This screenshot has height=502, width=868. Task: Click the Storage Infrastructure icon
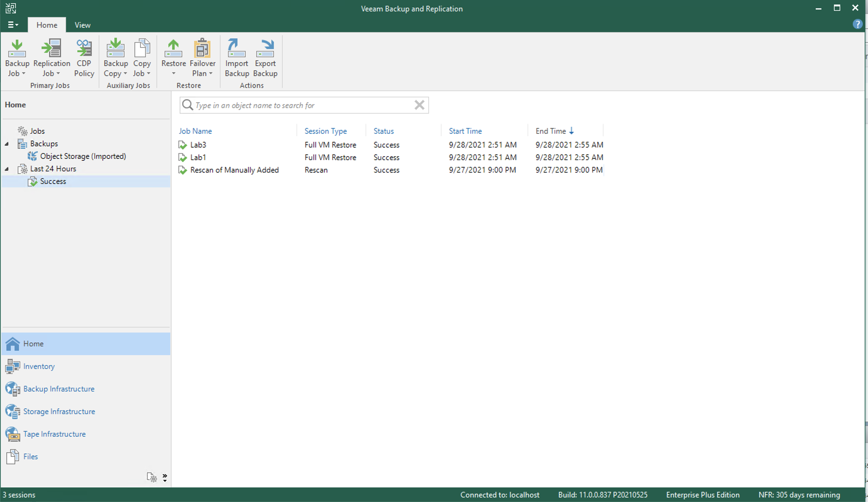(x=13, y=412)
